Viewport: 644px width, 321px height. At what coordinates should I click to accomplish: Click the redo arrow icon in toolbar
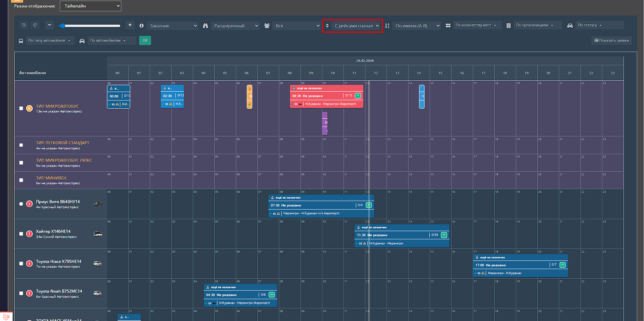[35, 25]
